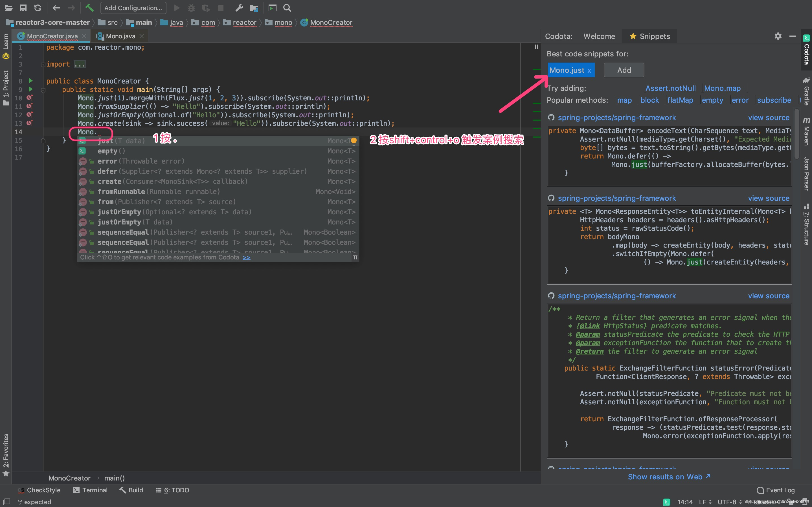
Task: Open the Add Configuration dropdown
Action: 133,8
